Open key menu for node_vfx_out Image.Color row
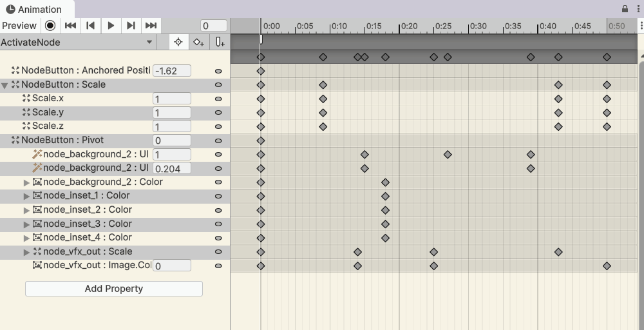The width and height of the screenshot is (644, 330). coord(218,266)
